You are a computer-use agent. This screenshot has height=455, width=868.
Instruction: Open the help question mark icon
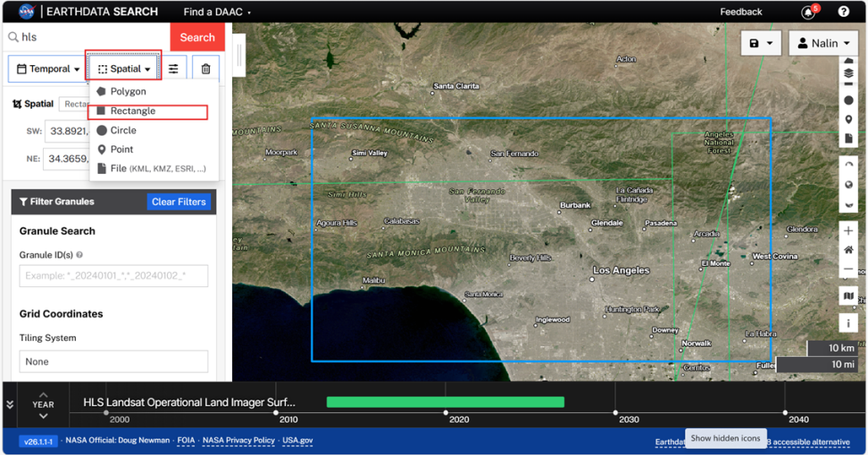point(843,12)
